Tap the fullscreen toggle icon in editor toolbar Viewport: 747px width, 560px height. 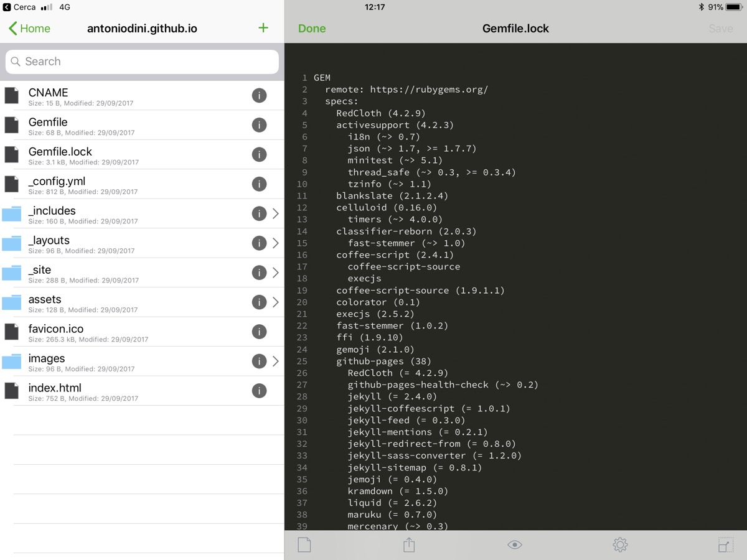[725, 545]
